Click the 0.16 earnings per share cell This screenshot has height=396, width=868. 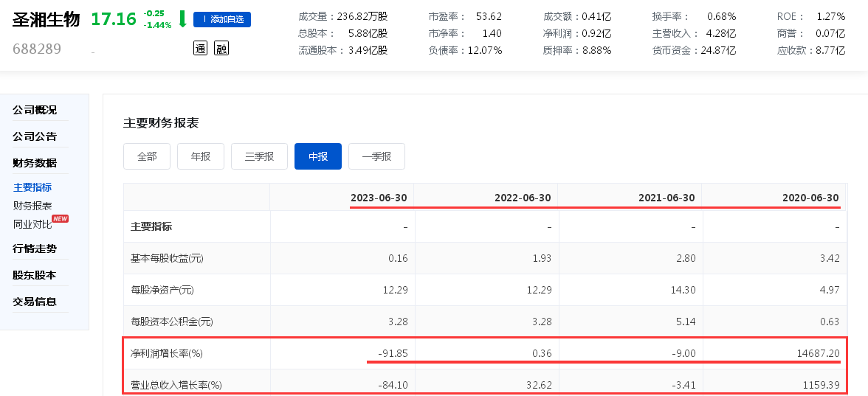(x=399, y=258)
